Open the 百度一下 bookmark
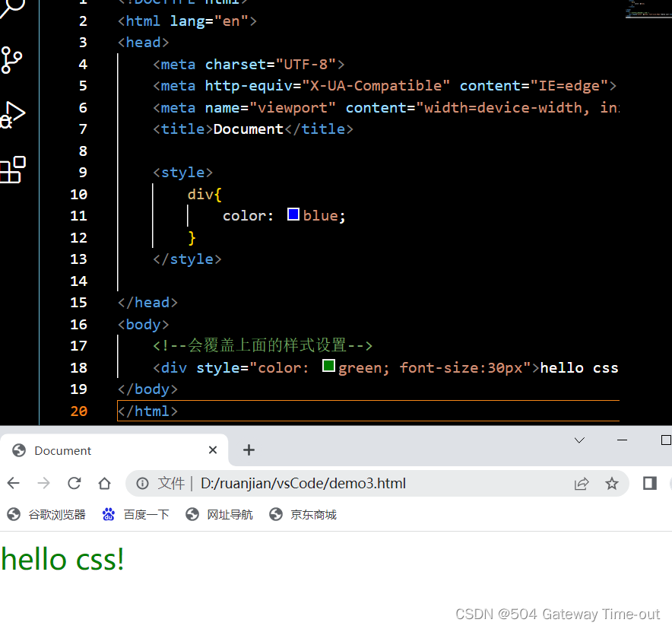Image resolution: width=672 pixels, height=629 pixels. 135,514
